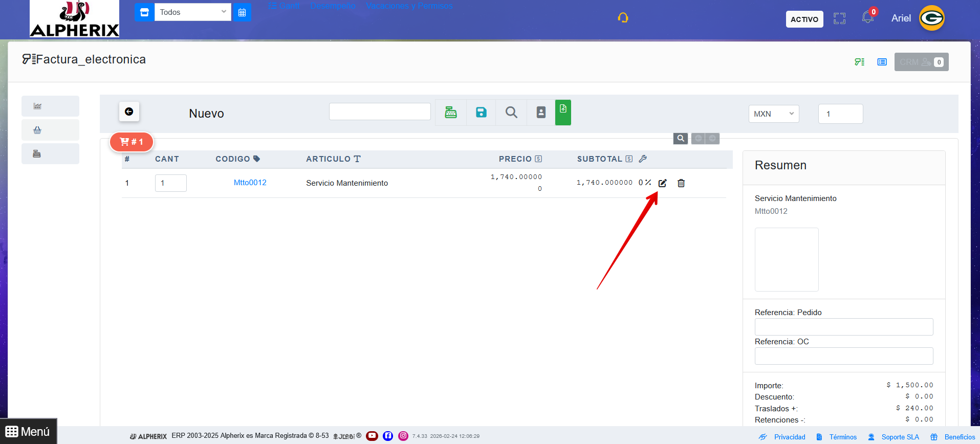Open the Mtto0012 article code link
This screenshot has height=444, width=980.
(x=250, y=183)
